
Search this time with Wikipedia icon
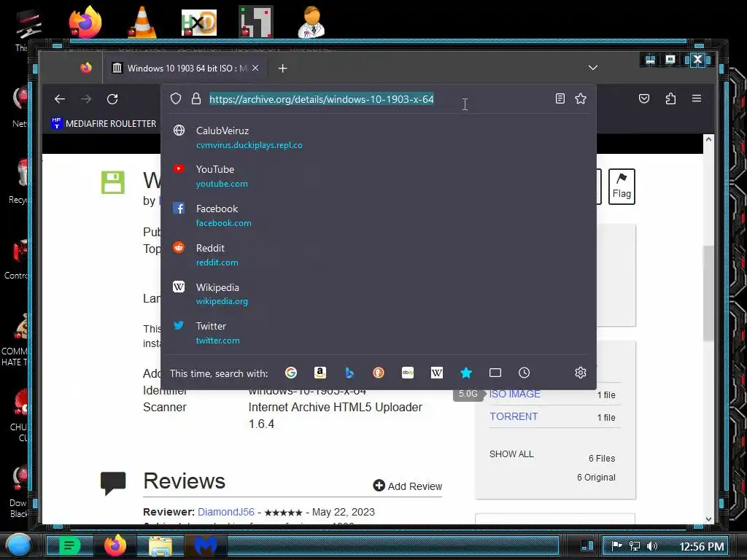pyautogui.click(x=437, y=373)
